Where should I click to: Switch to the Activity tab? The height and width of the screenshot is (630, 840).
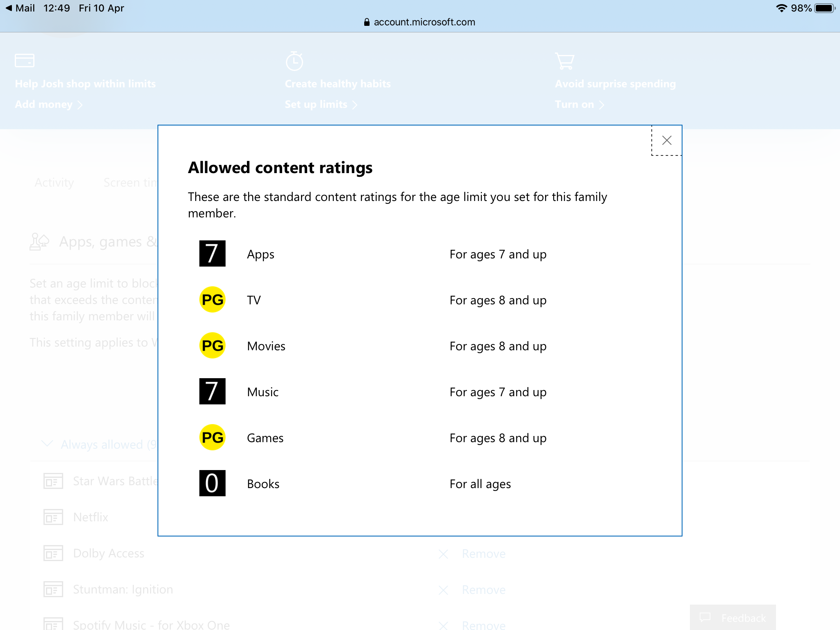[54, 183]
